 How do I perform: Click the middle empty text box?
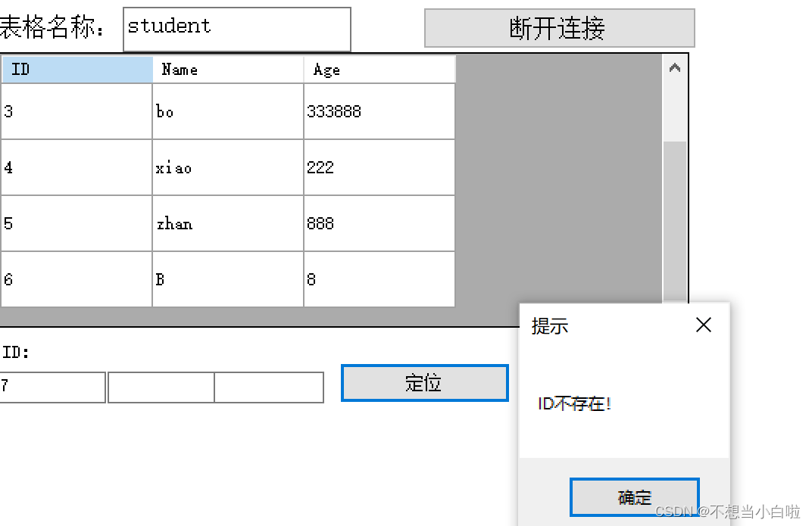pos(161,387)
